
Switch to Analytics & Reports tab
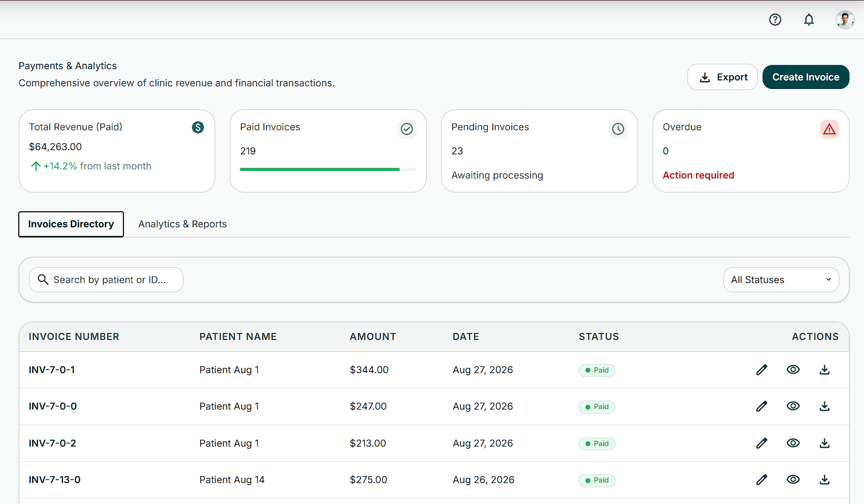182,224
